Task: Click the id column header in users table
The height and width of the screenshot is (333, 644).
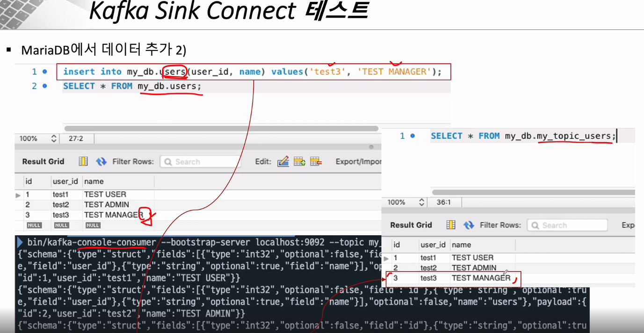Action: tap(29, 181)
